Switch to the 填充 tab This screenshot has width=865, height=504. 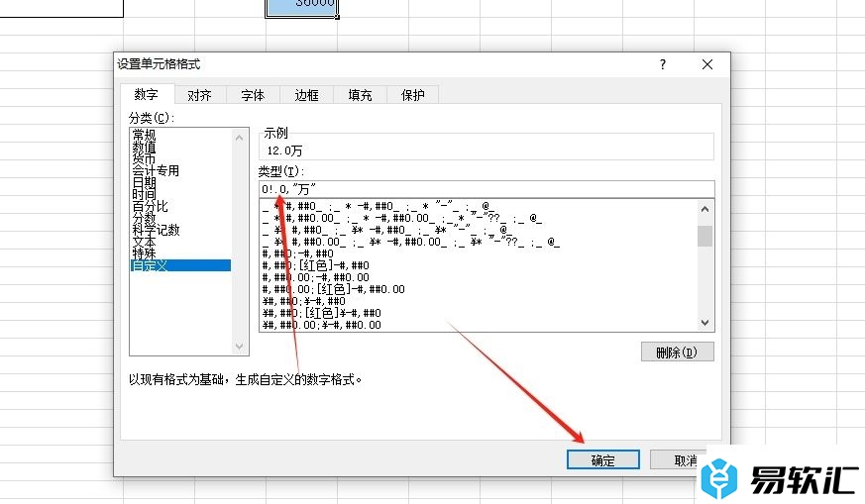pos(360,95)
